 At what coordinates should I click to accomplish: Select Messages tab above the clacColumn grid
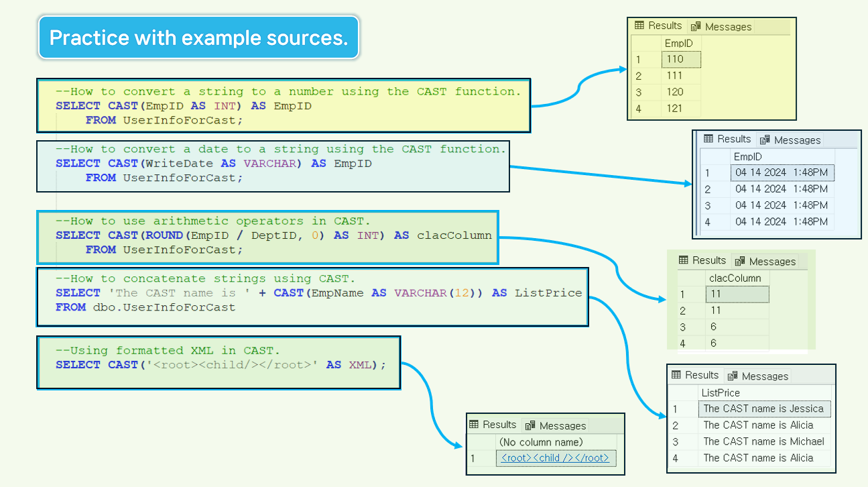click(765, 261)
